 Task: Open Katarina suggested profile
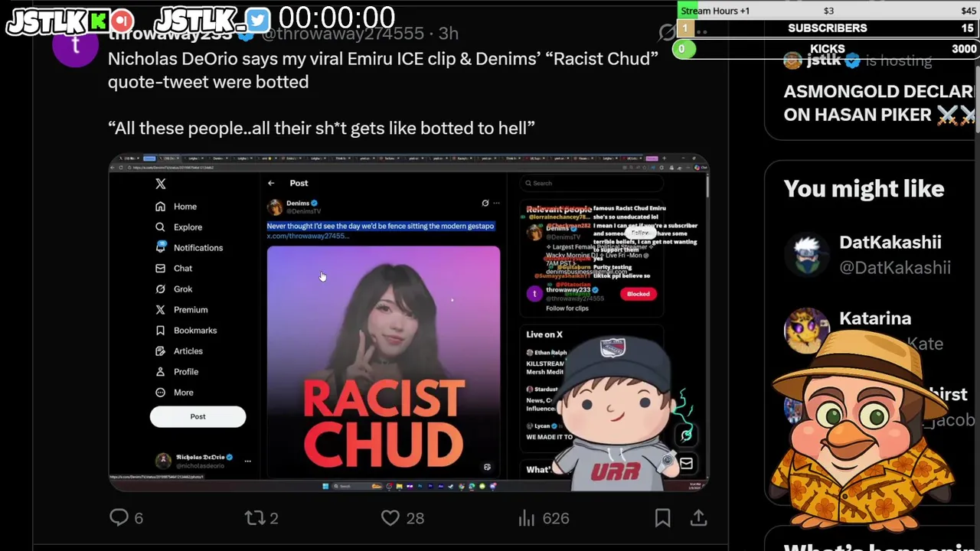pos(875,318)
